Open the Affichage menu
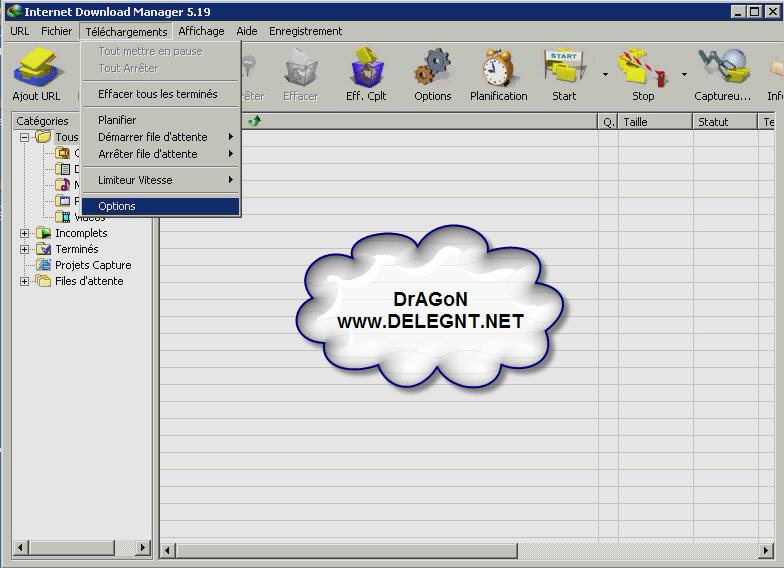Screen dimensions: 784x568 tap(201, 31)
